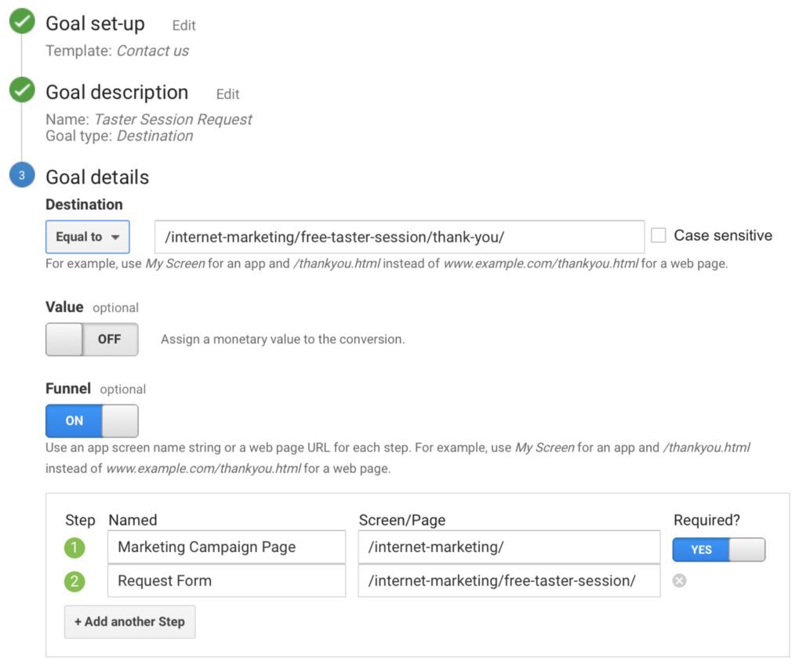Click step 1 Screen/Page field showing /internet-marketing/
The image size is (803, 672).
[508, 547]
